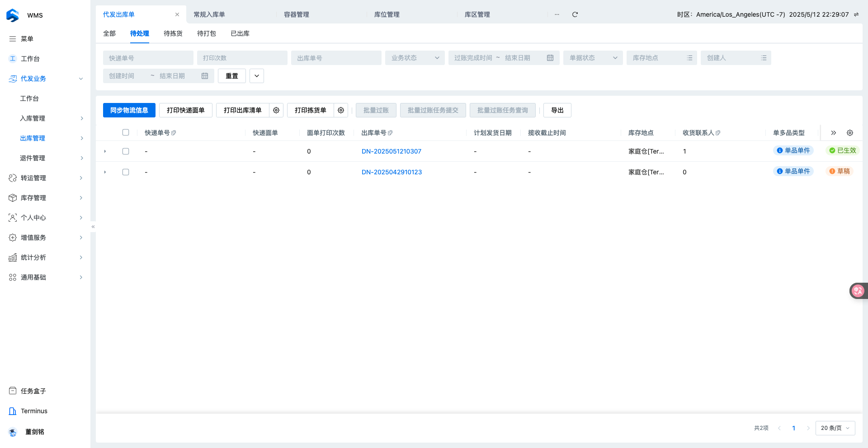Open the 业务状态 dropdown filter
This screenshot has height=448, width=868.
415,58
